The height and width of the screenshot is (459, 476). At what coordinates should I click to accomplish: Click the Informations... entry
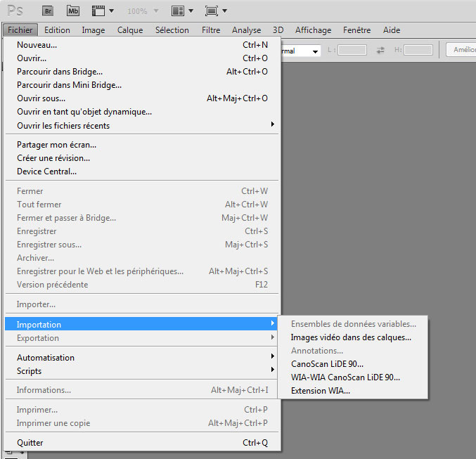[142, 390]
